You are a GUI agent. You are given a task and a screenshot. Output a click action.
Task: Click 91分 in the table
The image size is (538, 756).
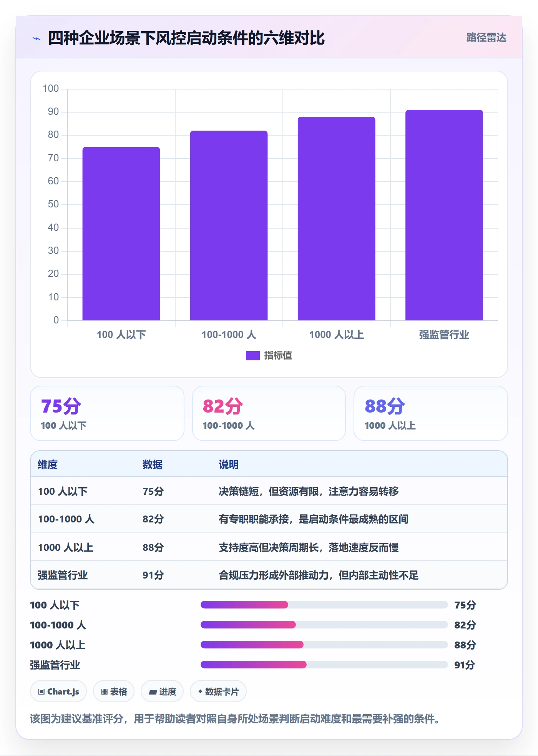pyautogui.click(x=153, y=575)
